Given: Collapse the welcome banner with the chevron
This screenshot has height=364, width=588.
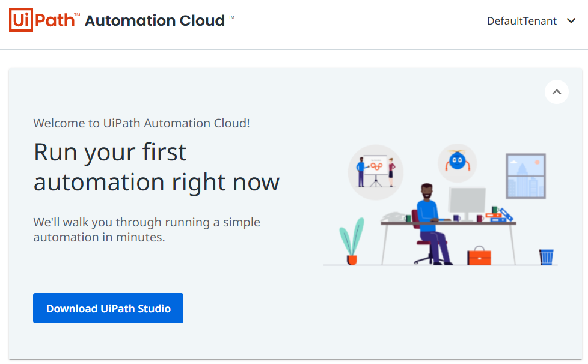Looking at the screenshot, I should [x=557, y=92].
